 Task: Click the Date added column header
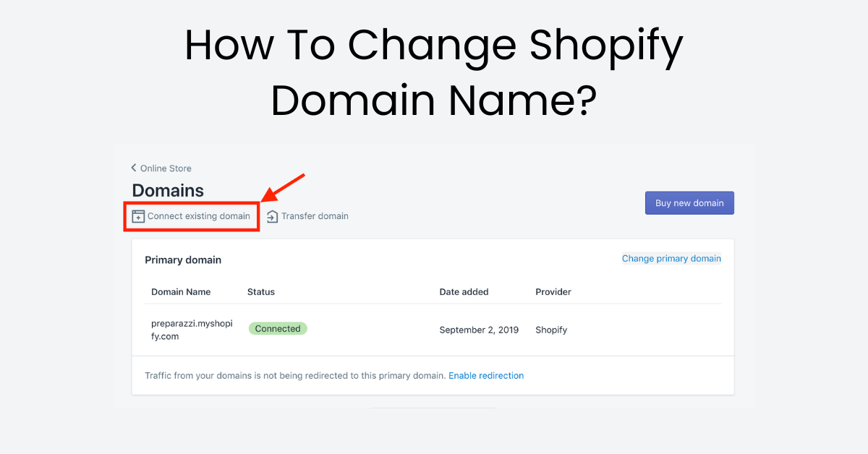464,292
